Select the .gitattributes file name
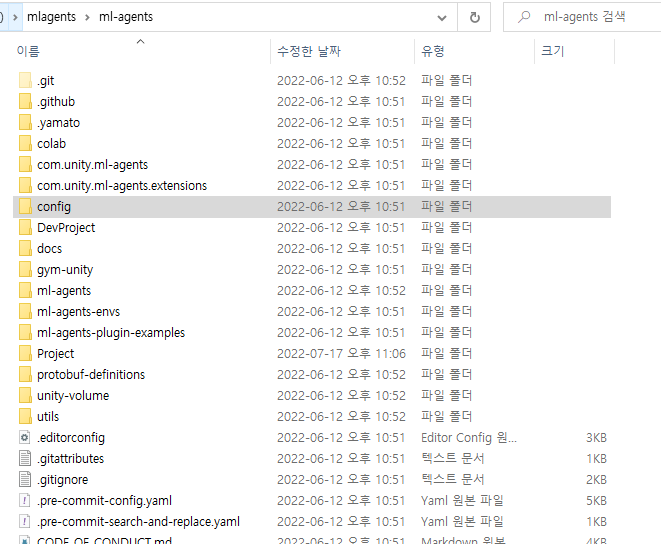The width and height of the screenshot is (661, 544). 70,459
